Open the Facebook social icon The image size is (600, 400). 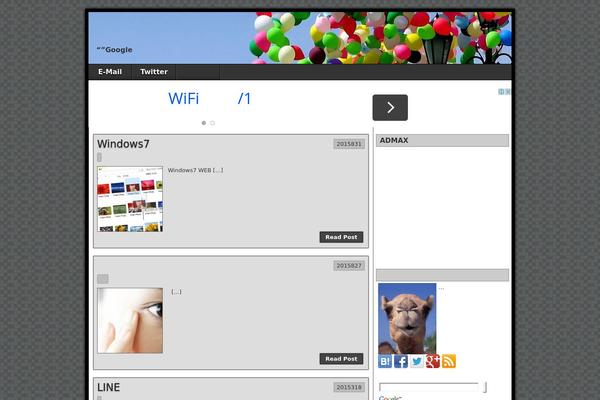(401, 361)
